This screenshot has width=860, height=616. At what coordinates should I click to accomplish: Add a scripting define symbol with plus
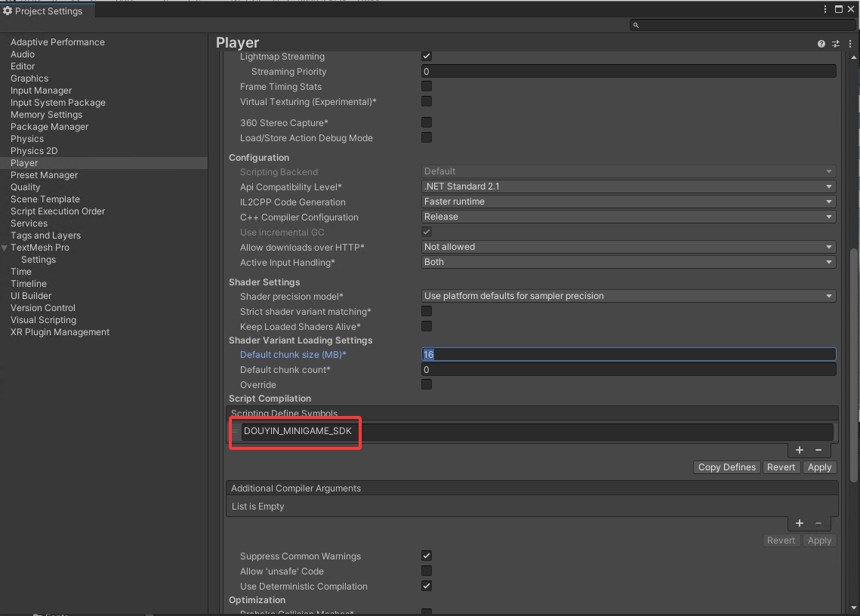[x=799, y=450]
